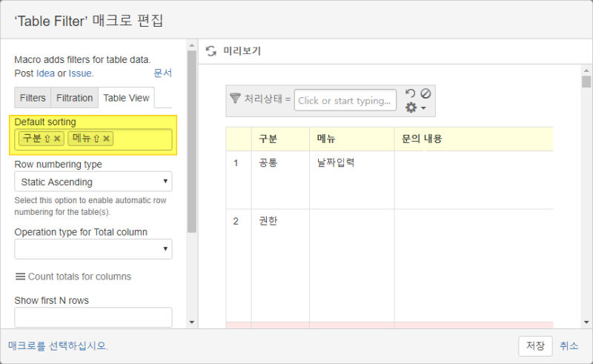Click the undo filter changes icon

[411, 93]
